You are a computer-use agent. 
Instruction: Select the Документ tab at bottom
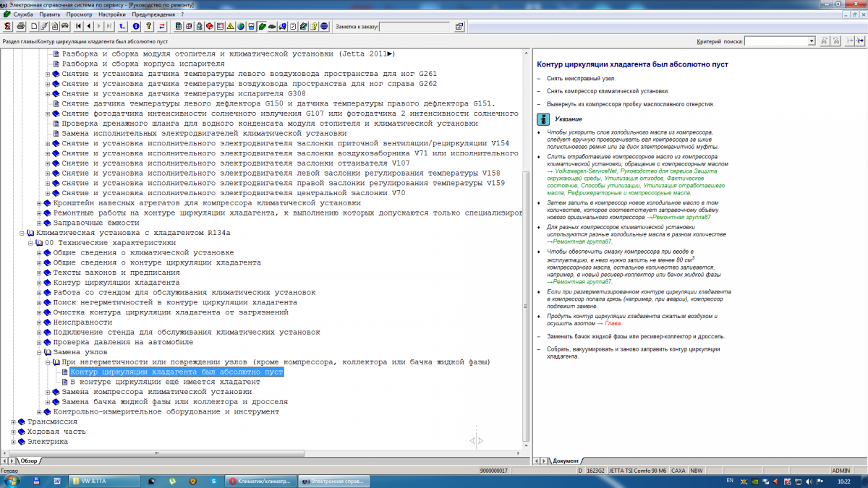(566, 461)
